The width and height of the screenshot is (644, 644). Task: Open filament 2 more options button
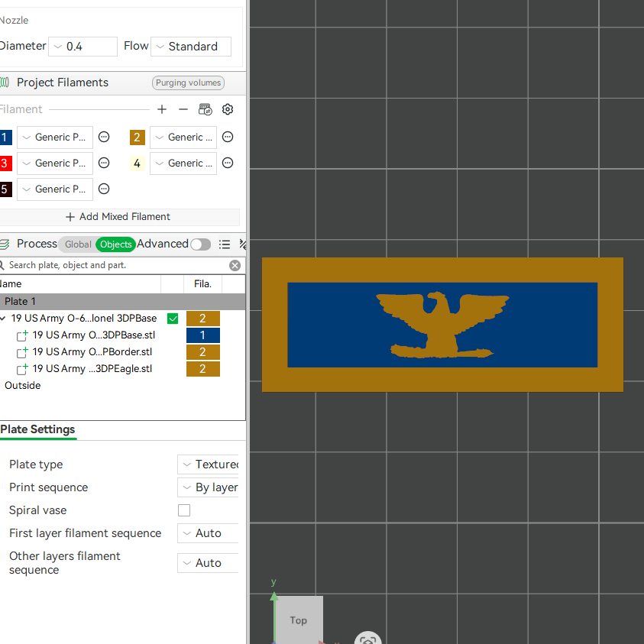[x=228, y=137]
